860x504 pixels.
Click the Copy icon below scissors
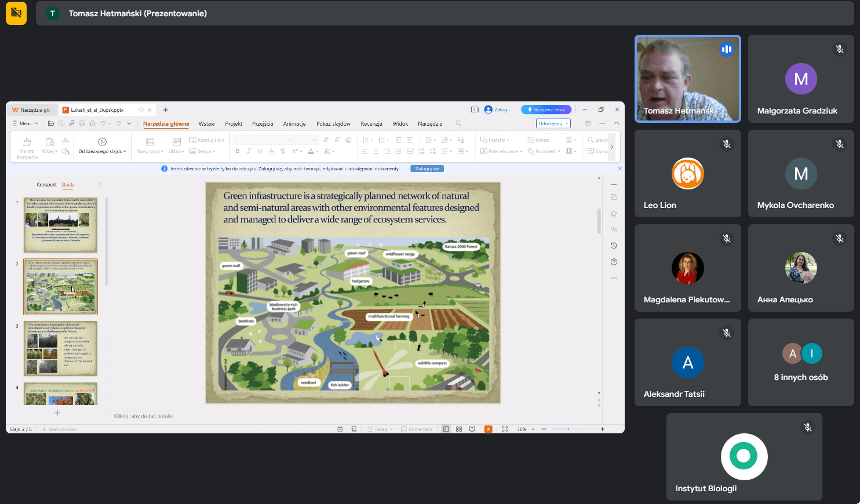(x=65, y=151)
